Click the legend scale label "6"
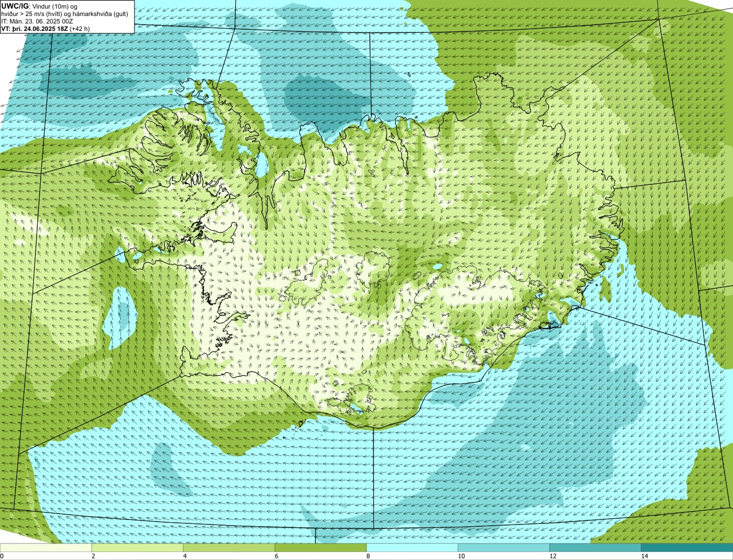Image resolution: width=733 pixels, height=560 pixels. [276, 556]
